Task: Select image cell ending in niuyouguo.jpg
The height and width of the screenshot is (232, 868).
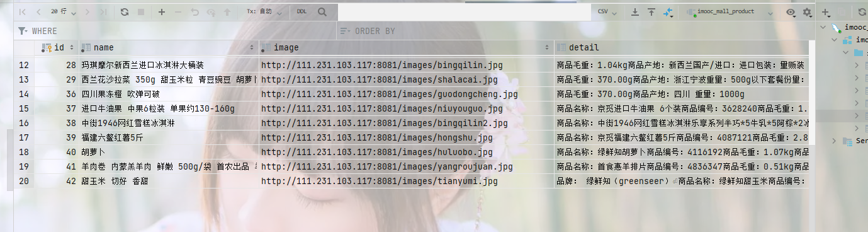Action: tap(407, 108)
